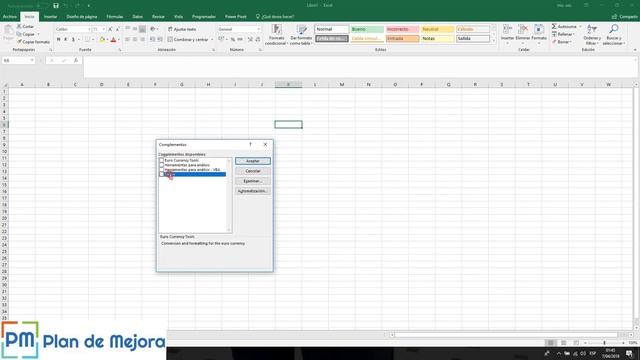Switch to the Datos tab
Image resolution: width=640 pixels, height=360 pixels.
tap(138, 17)
